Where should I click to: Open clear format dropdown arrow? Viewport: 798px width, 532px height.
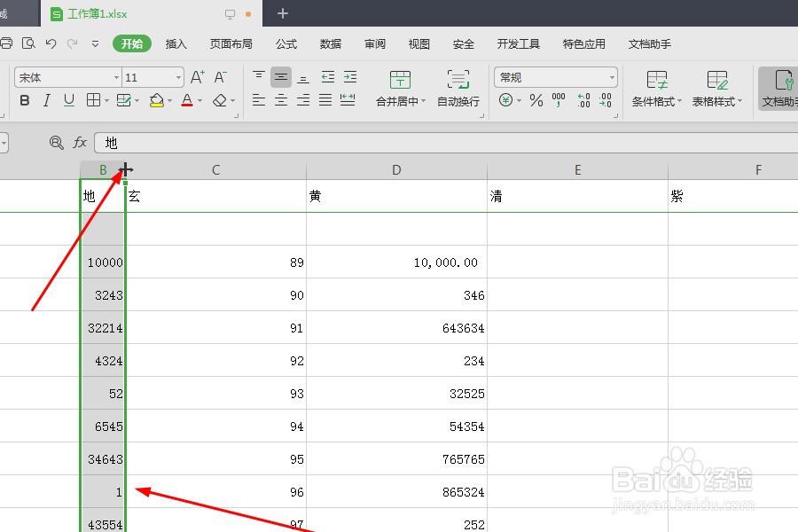(x=233, y=101)
